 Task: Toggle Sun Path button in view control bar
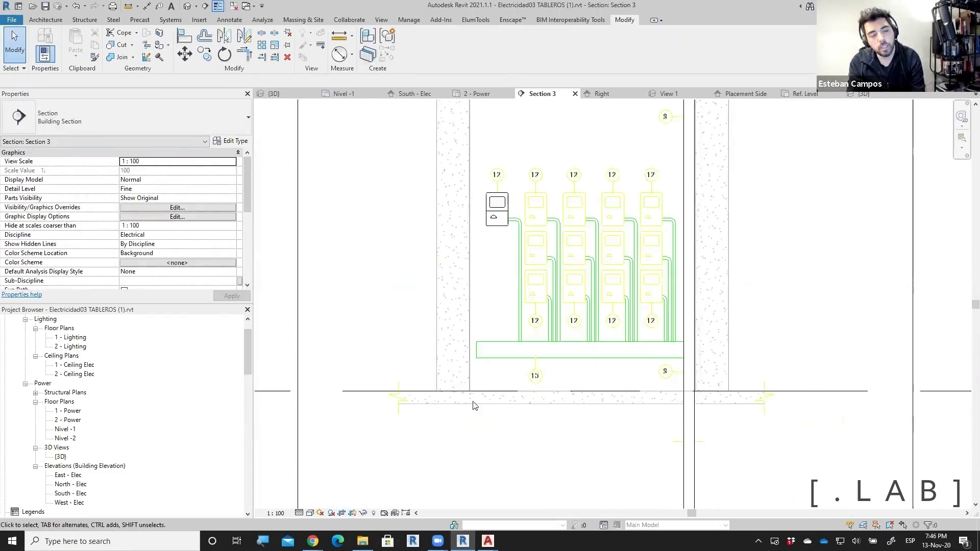[x=320, y=513]
